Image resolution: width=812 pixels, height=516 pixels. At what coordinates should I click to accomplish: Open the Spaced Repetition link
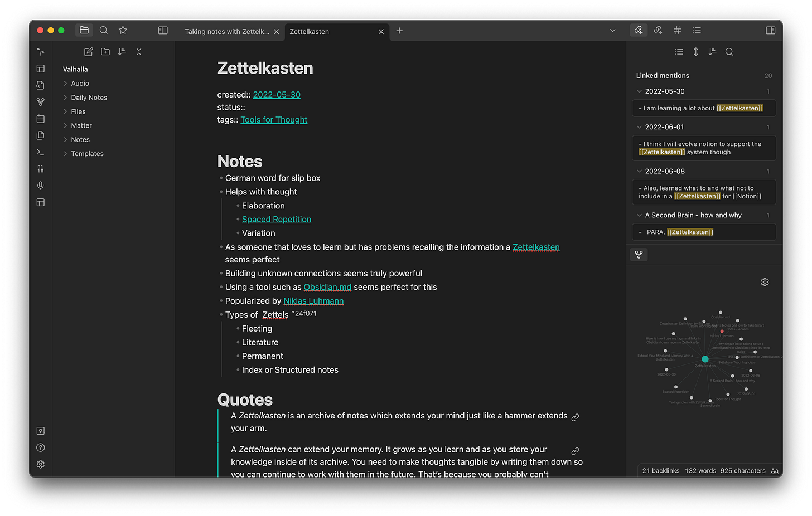(277, 220)
